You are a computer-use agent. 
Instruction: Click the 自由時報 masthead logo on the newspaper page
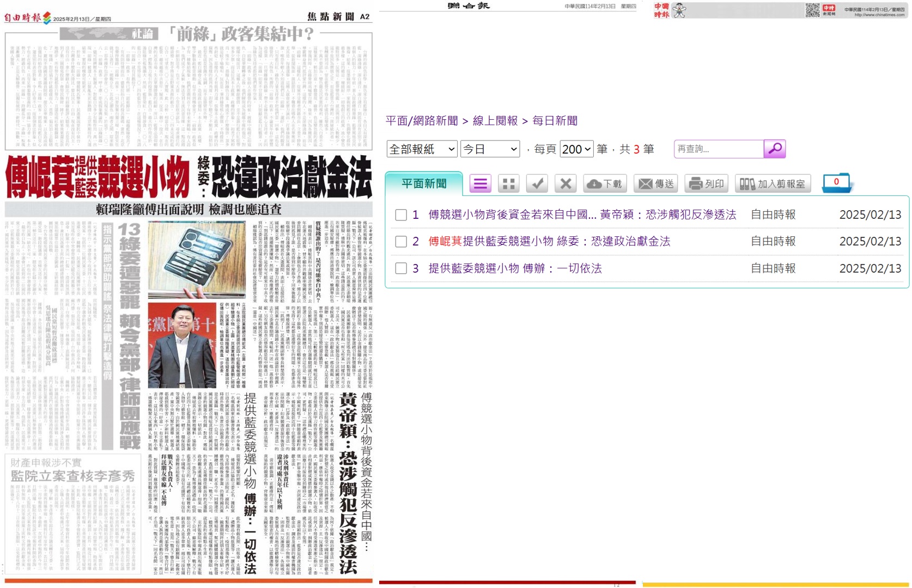tap(27, 17)
